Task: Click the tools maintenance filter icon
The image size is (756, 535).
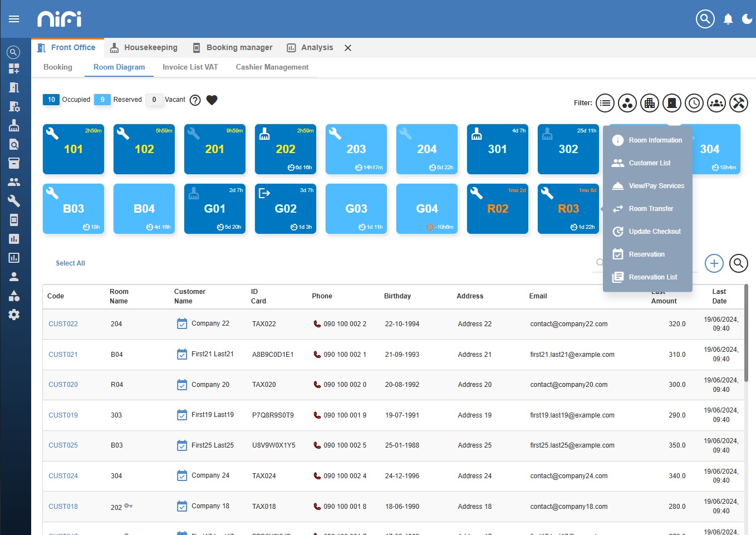Action: coord(739,103)
